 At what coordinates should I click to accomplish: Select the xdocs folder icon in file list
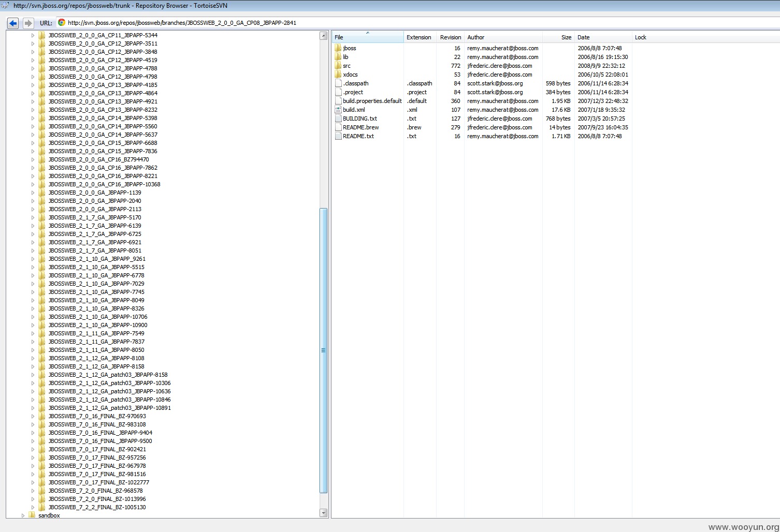pyautogui.click(x=338, y=75)
